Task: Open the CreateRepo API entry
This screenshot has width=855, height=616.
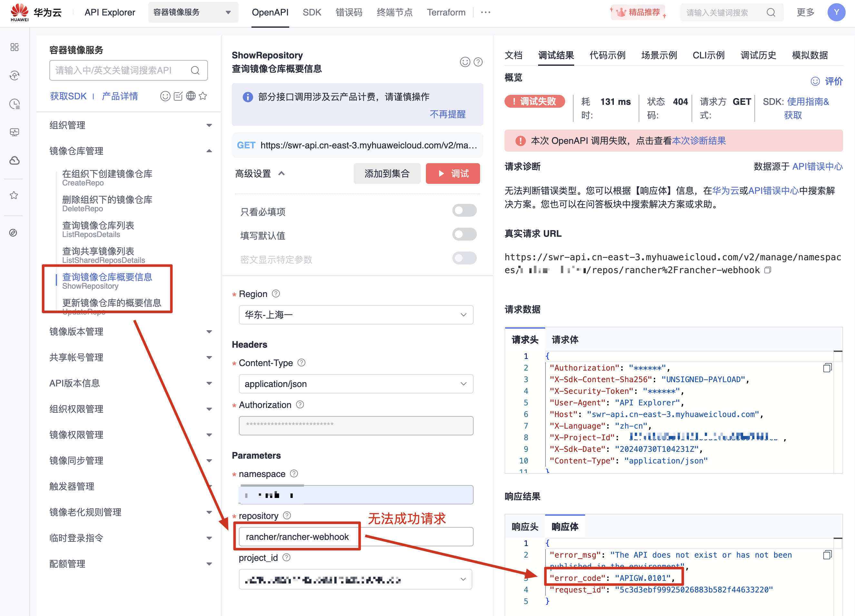Action: click(x=107, y=178)
